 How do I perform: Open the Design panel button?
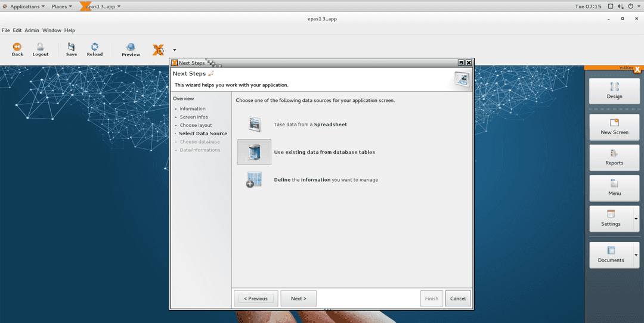point(614,90)
